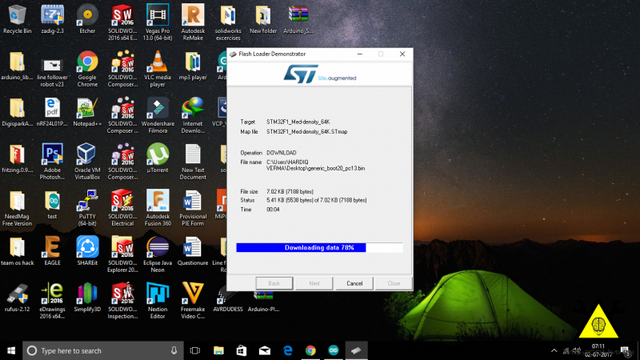Select the New folder desktop icon
Screen dimensions: 640x360
[263, 19]
